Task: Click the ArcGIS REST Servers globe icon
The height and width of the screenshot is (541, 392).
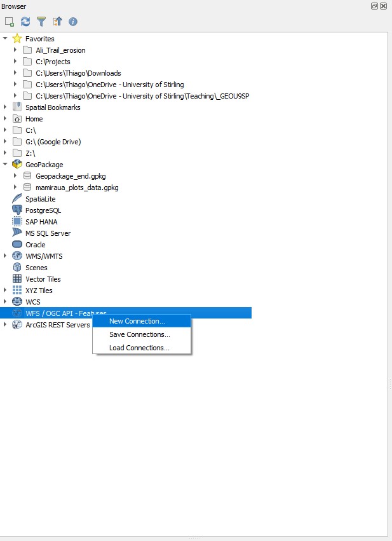Action: [17, 324]
